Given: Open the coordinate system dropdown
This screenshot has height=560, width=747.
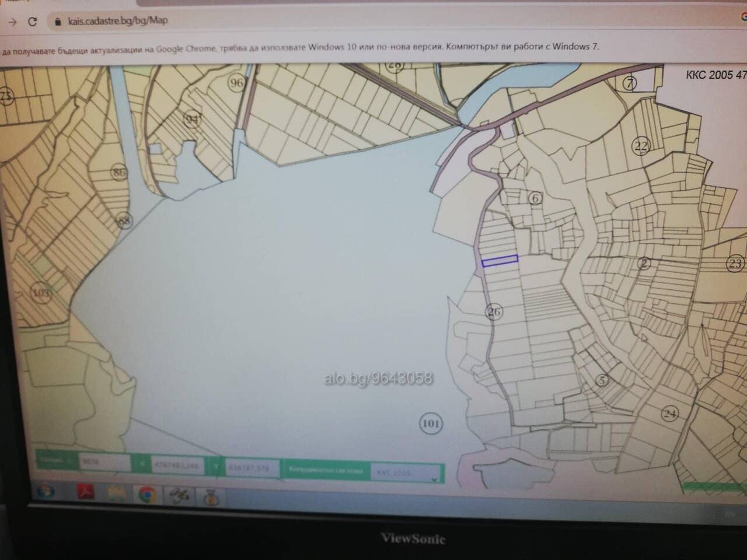Looking at the screenshot, I should tap(407, 473).
